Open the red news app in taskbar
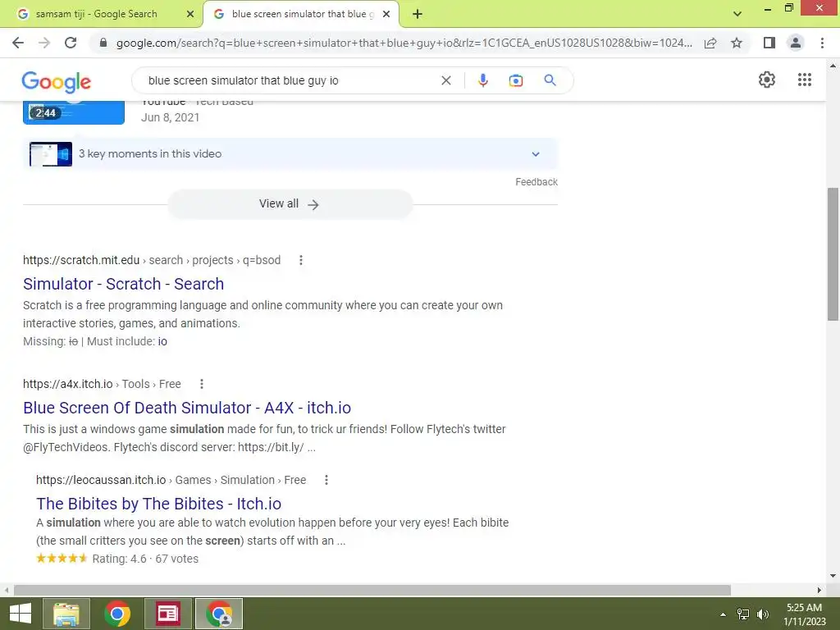 tap(168, 614)
